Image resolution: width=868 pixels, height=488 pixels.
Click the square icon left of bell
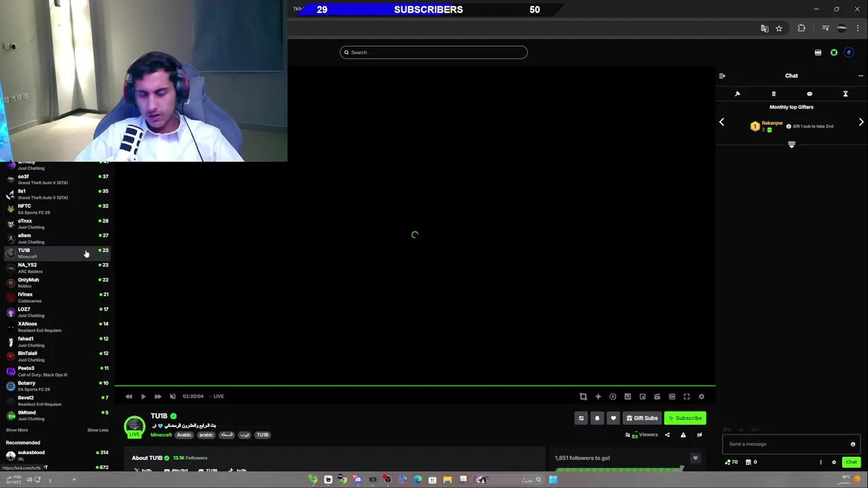[581, 418]
